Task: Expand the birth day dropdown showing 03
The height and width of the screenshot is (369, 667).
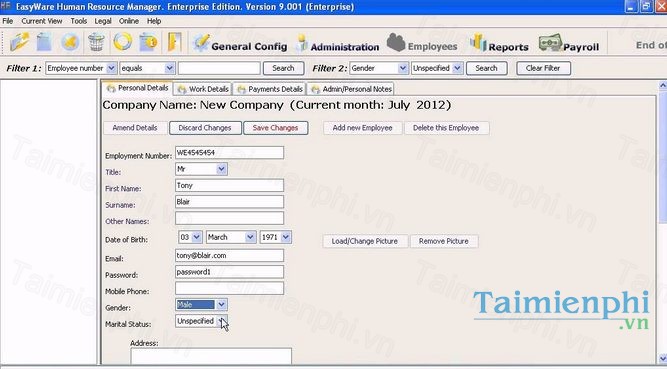Action: click(x=197, y=237)
